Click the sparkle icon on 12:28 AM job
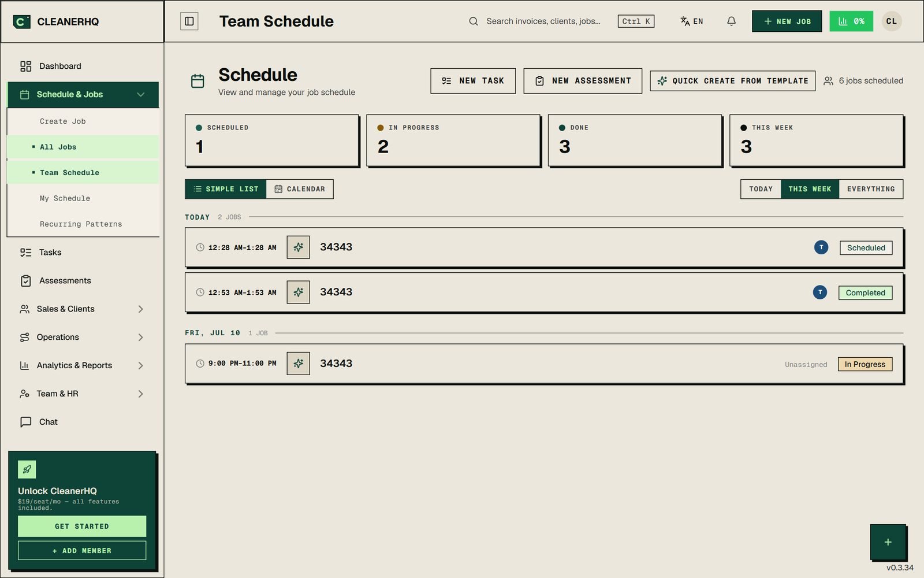 tap(299, 247)
